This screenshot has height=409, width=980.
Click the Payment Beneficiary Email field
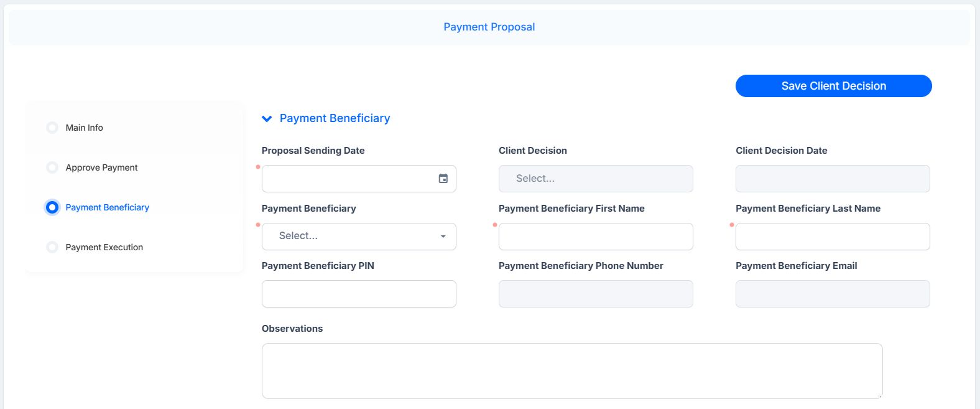(833, 294)
